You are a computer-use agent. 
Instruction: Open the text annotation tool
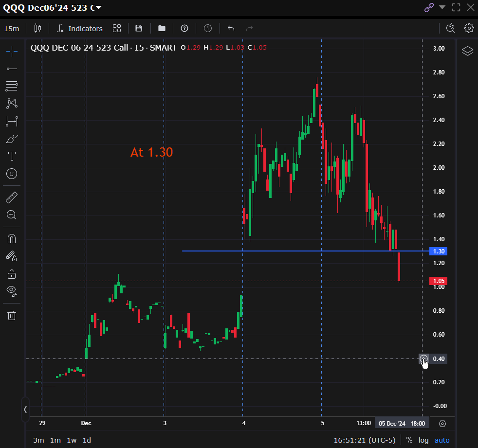click(12, 156)
